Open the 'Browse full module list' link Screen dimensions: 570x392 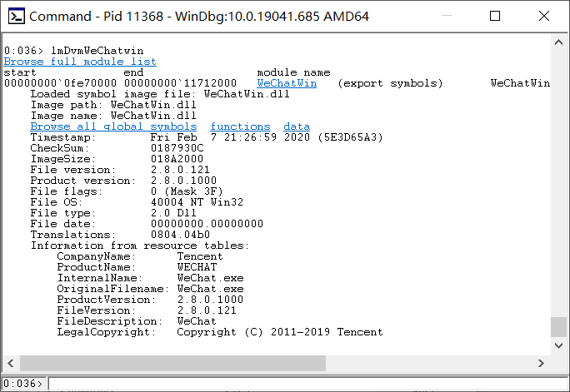pyautogui.click(x=80, y=62)
